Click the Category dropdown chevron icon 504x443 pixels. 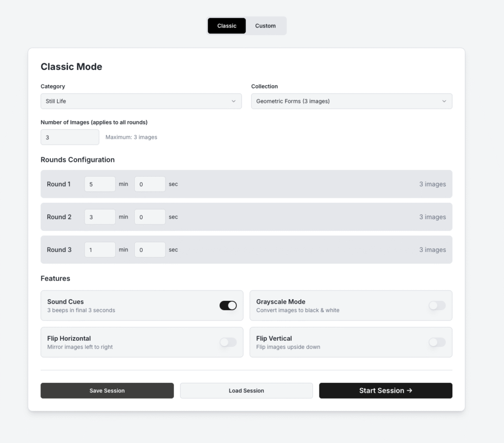point(233,101)
